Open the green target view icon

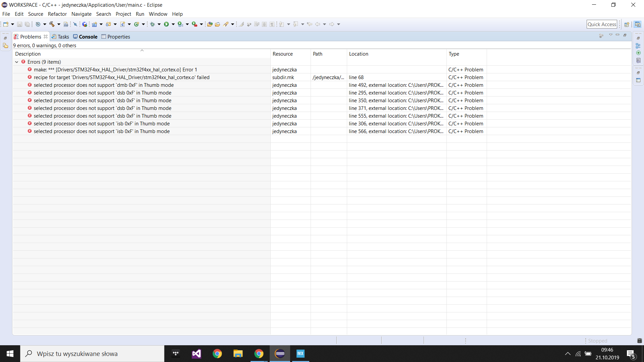(x=638, y=53)
